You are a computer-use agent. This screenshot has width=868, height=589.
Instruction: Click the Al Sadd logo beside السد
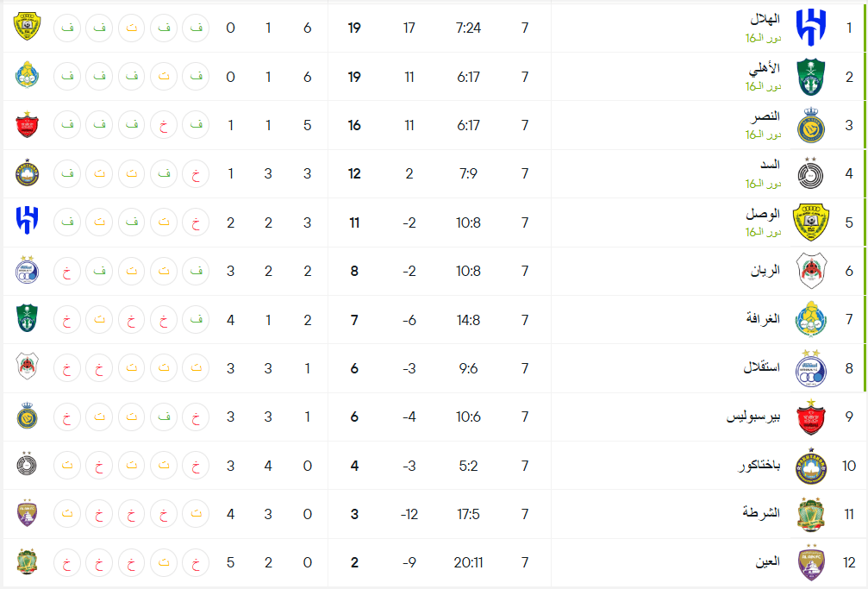811,173
